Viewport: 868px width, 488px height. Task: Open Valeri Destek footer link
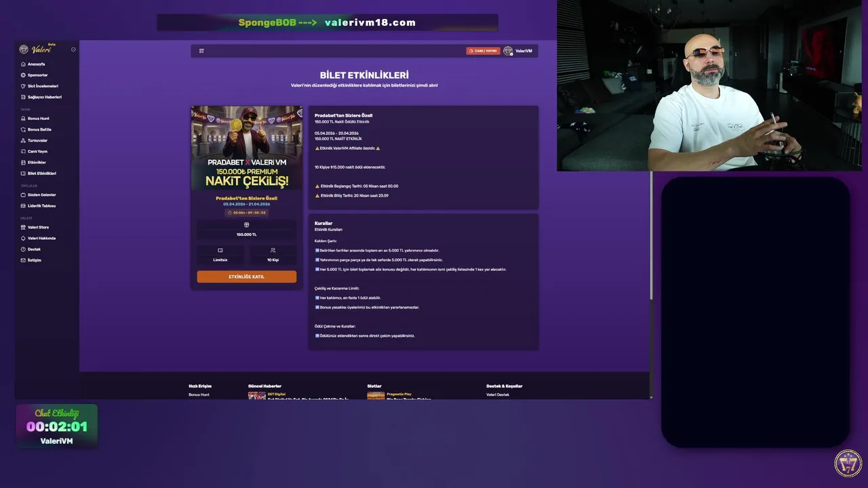click(498, 394)
